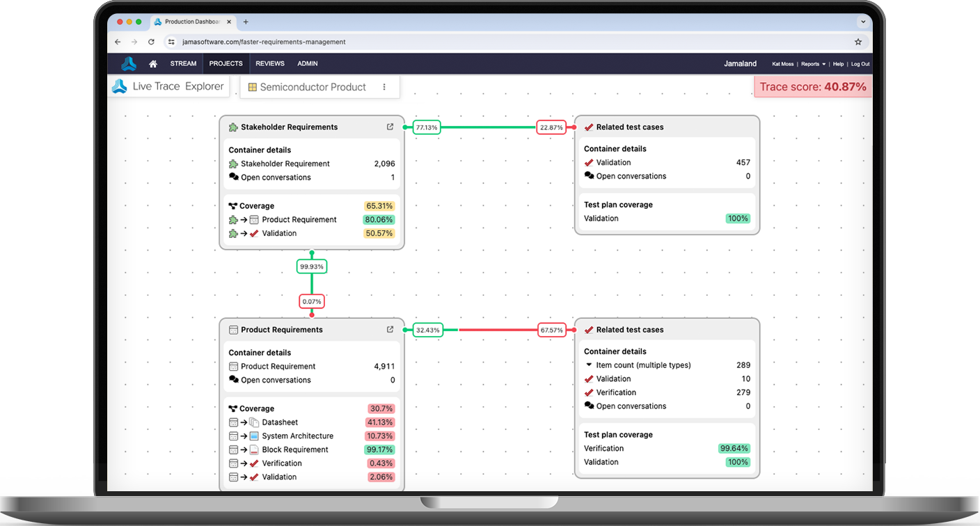
Task: Click the 99.93% green connector label
Action: point(311,266)
